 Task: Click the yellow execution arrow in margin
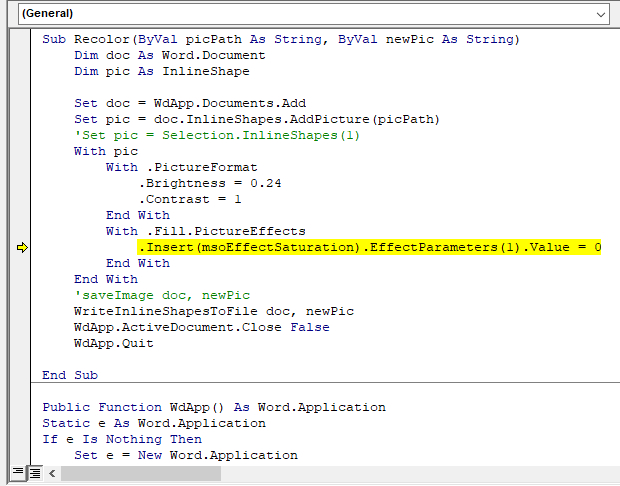(23, 248)
